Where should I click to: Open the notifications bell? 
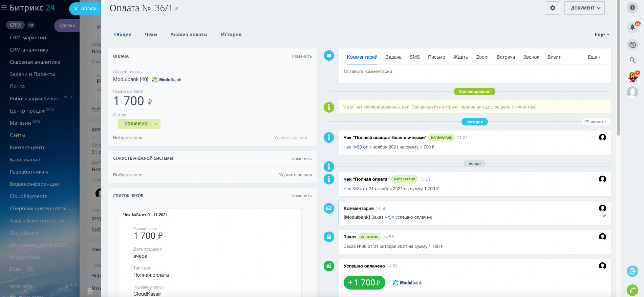pyautogui.click(x=632, y=27)
